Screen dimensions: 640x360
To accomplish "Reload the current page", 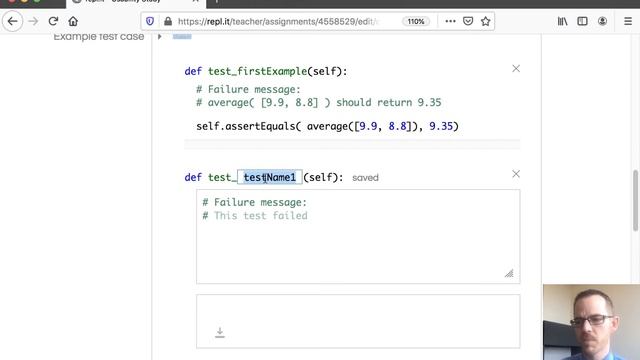I will pos(53,21).
